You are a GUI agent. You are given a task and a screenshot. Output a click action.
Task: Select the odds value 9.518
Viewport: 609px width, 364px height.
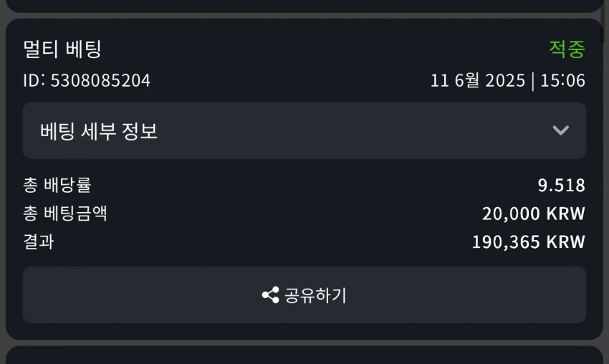(561, 186)
